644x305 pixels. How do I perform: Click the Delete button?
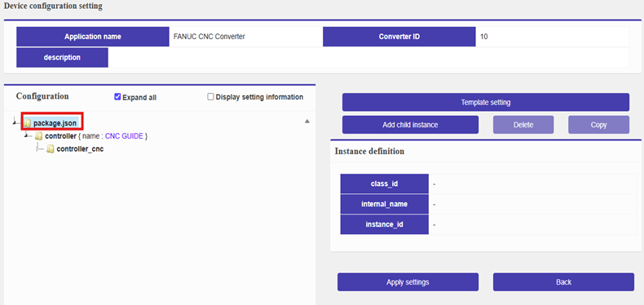[x=523, y=125]
